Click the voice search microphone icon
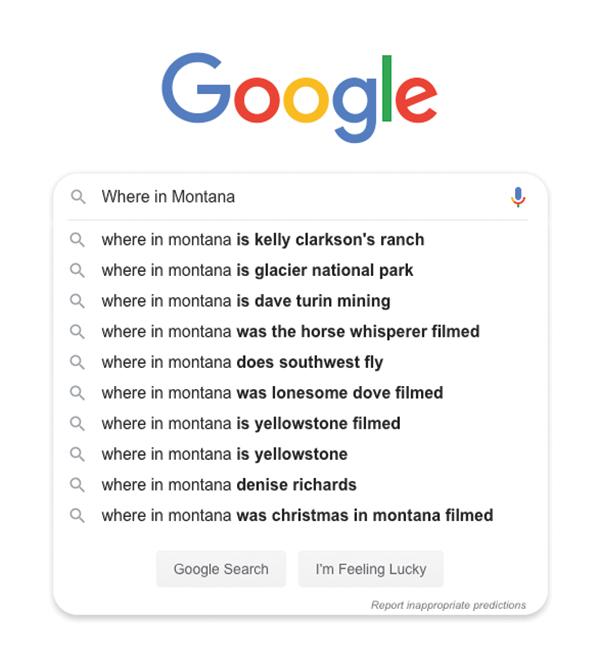This screenshot has width=600, height=666. point(518,197)
